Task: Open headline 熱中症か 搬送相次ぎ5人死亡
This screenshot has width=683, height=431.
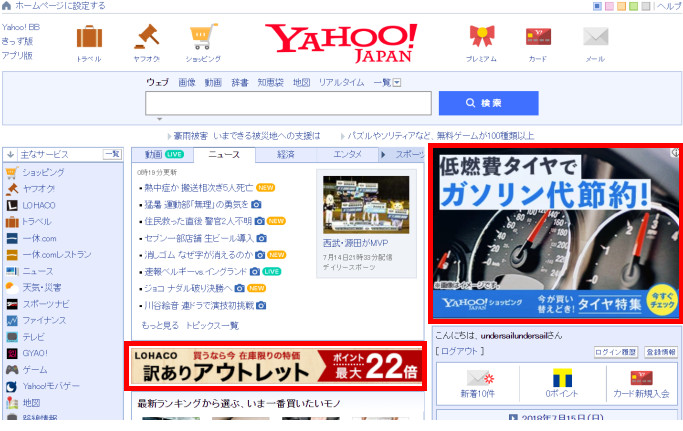Action: [199, 188]
